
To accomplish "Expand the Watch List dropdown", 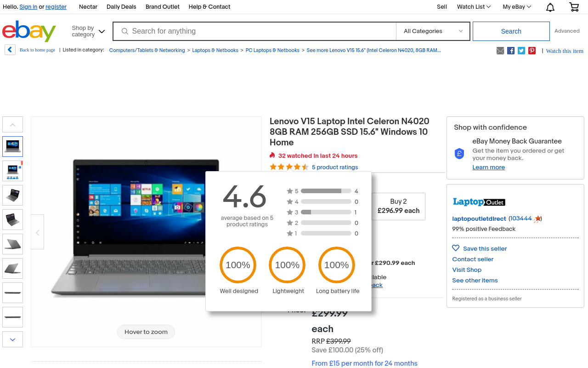I will tap(474, 7).
